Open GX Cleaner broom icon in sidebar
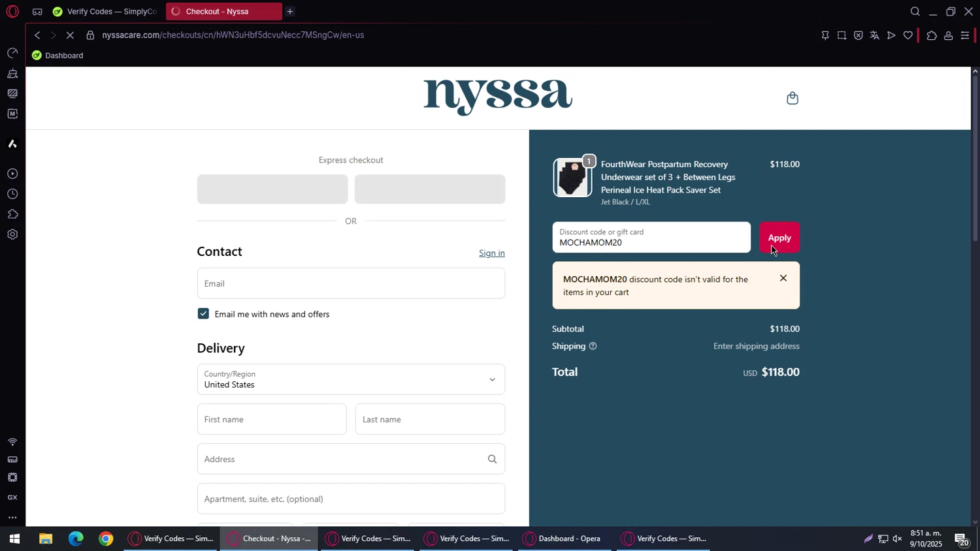This screenshot has height=551, width=980. (12, 73)
